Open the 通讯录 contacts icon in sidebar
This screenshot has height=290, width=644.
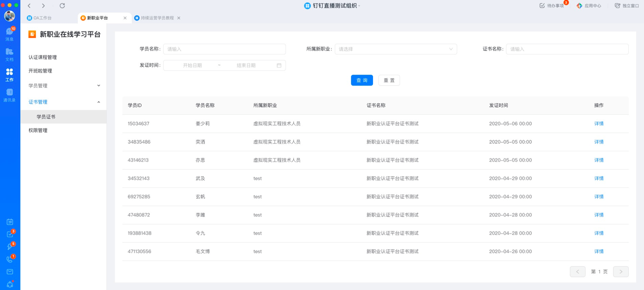(9, 94)
